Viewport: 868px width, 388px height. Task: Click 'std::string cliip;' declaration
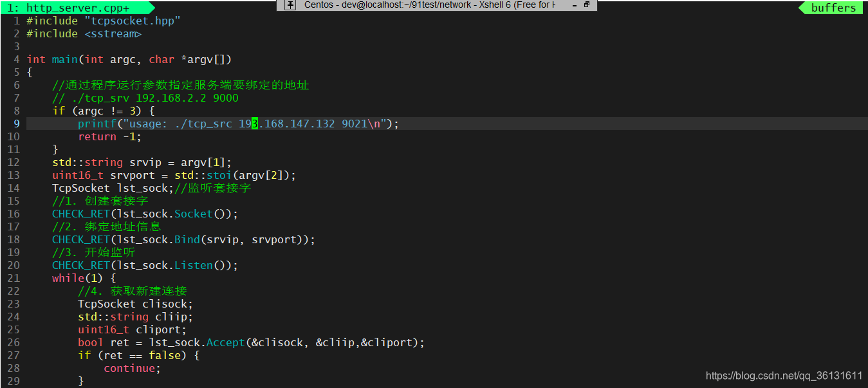pyautogui.click(x=136, y=317)
